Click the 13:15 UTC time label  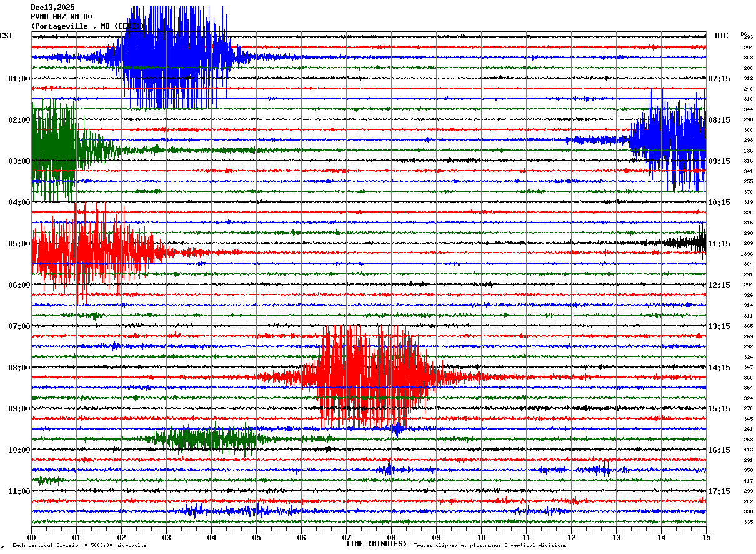(x=719, y=326)
